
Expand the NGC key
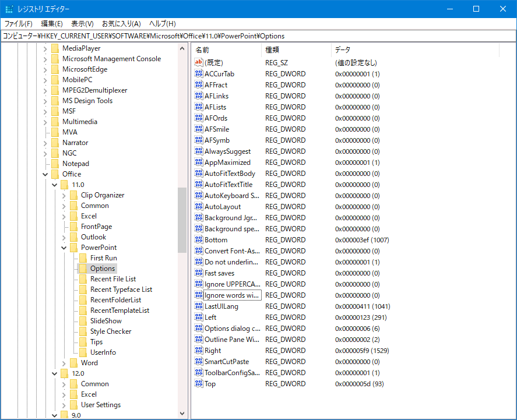pos(45,154)
